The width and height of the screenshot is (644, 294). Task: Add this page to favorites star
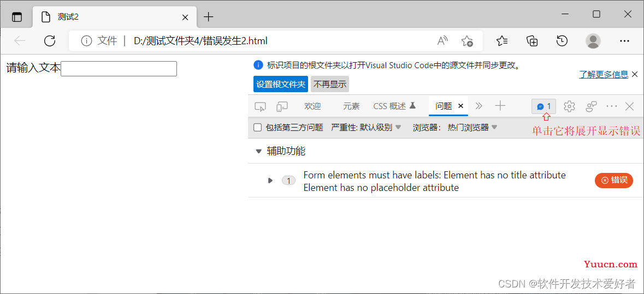point(467,40)
